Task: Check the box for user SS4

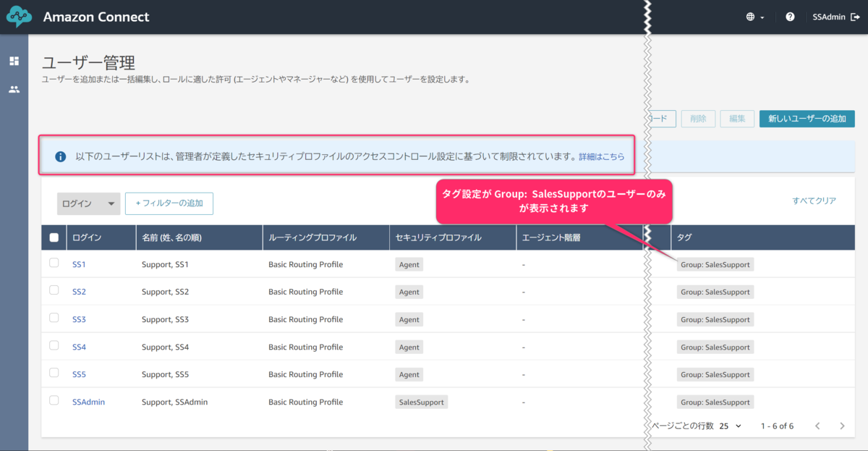Action: [x=54, y=345]
